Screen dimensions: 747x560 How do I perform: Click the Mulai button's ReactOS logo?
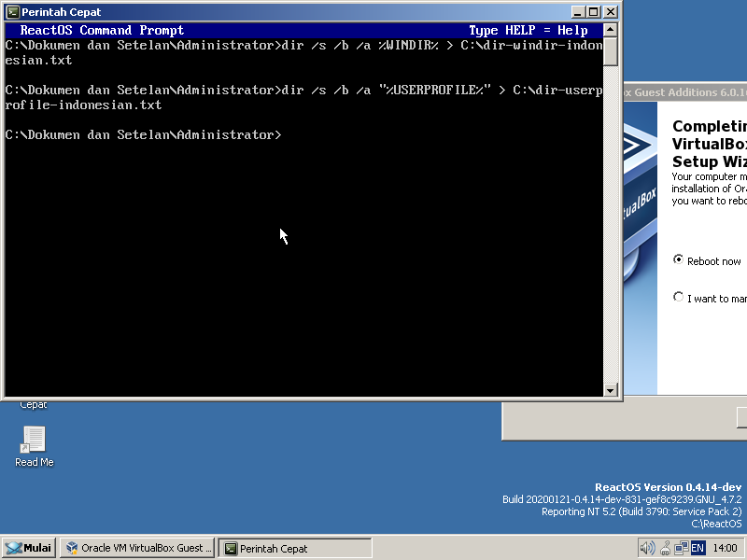(x=13, y=548)
